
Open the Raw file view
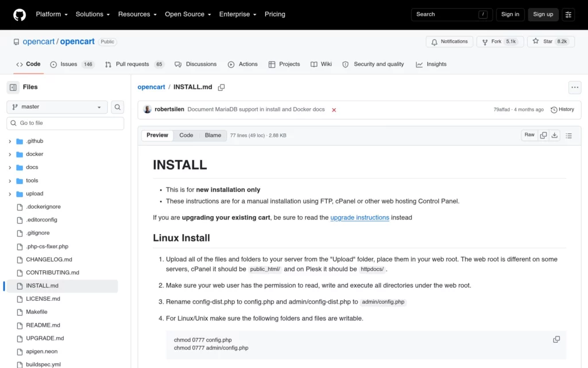529,135
